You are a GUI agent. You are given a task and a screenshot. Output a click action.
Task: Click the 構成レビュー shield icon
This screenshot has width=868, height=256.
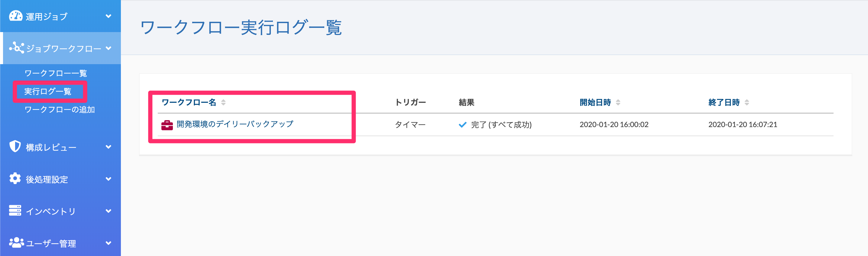(x=15, y=146)
